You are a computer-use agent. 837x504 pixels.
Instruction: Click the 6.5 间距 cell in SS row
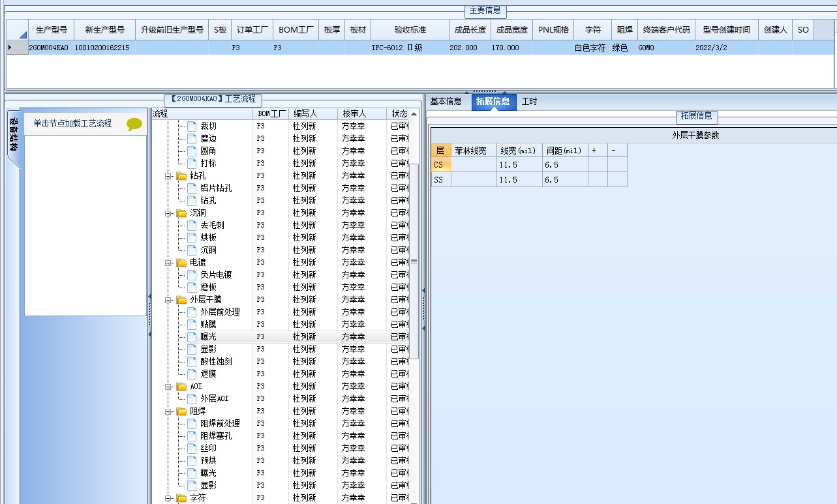coord(565,179)
